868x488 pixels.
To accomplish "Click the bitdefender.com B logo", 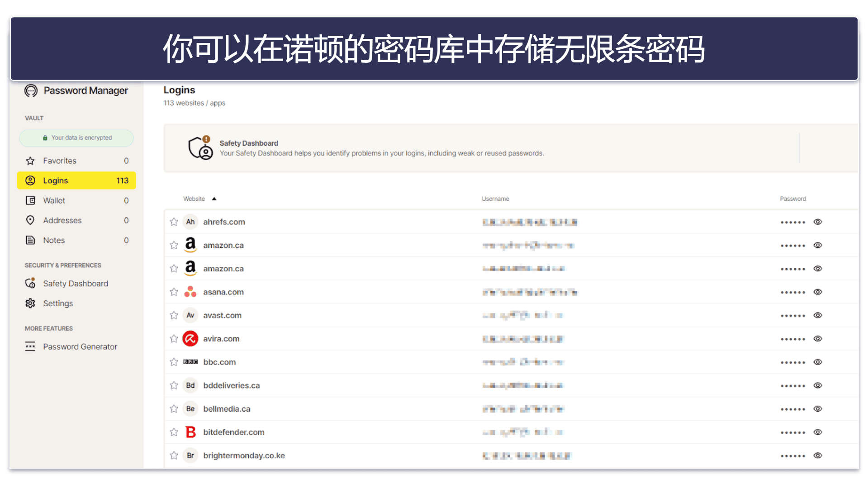I will [191, 432].
